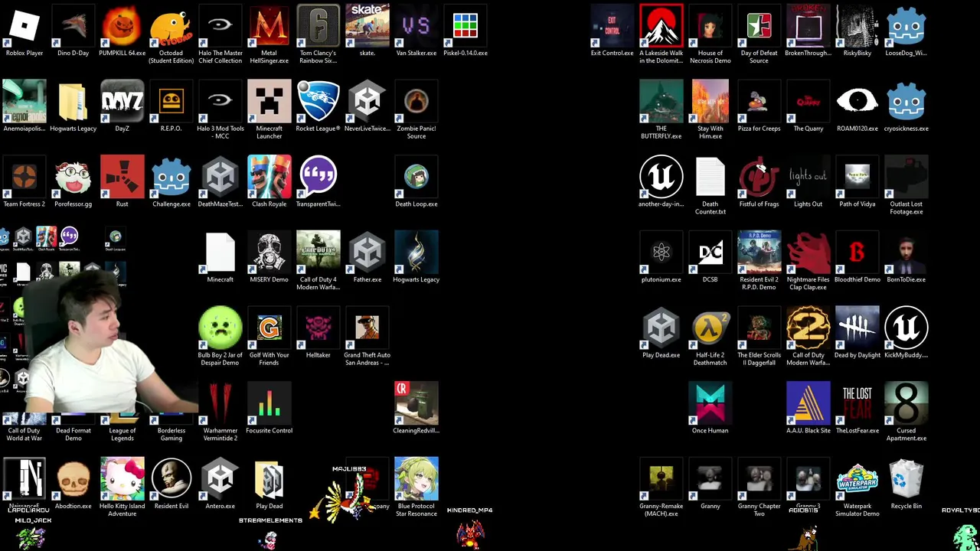The width and height of the screenshot is (980, 551).
Task: Launch Call of Duty 4 Modern Warfare icon
Action: coord(318,252)
